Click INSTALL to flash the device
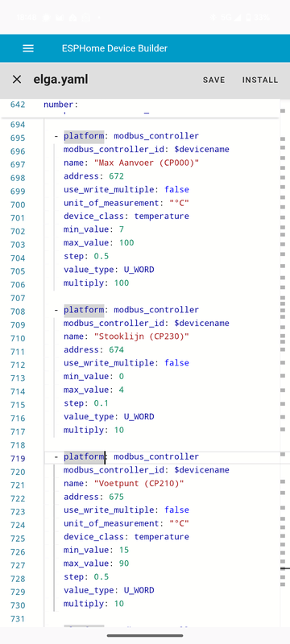The height and width of the screenshot is (644, 290). (259, 80)
